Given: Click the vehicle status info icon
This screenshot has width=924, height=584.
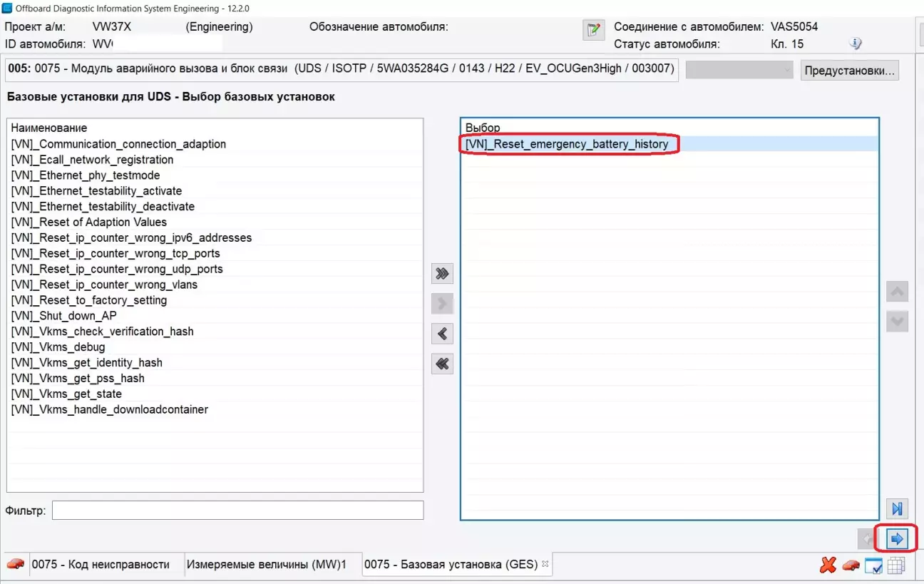Looking at the screenshot, I should [x=856, y=44].
